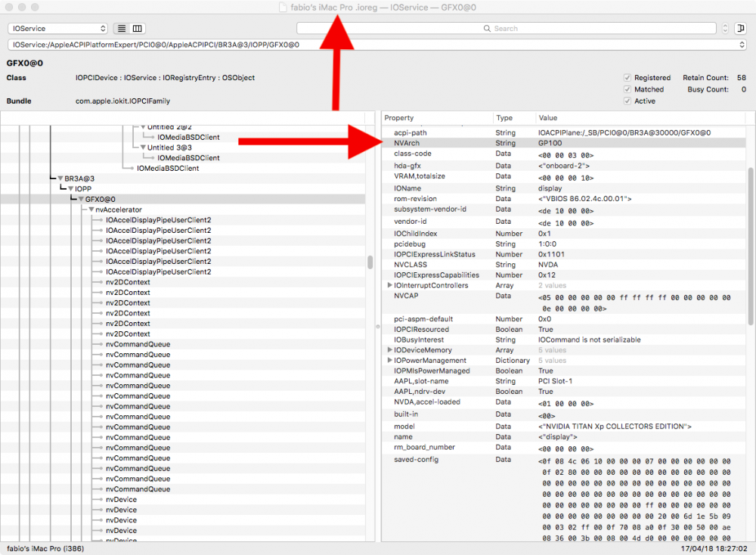Select the rom-revision property row

(x=564, y=199)
